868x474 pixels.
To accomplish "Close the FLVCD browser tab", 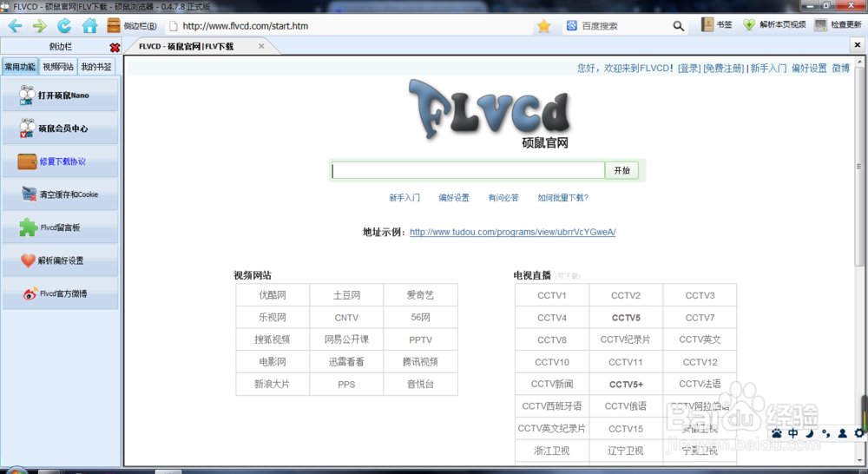I will (x=261, y=46).
